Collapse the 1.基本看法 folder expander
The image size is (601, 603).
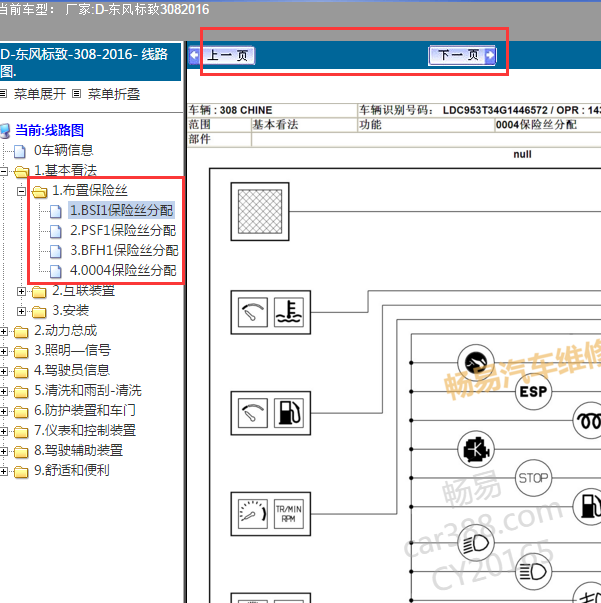click(x=3, y=171)
